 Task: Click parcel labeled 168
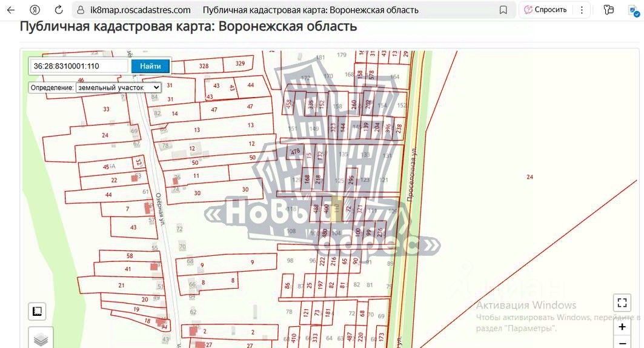pyautogui.click(x=307, y=179)
